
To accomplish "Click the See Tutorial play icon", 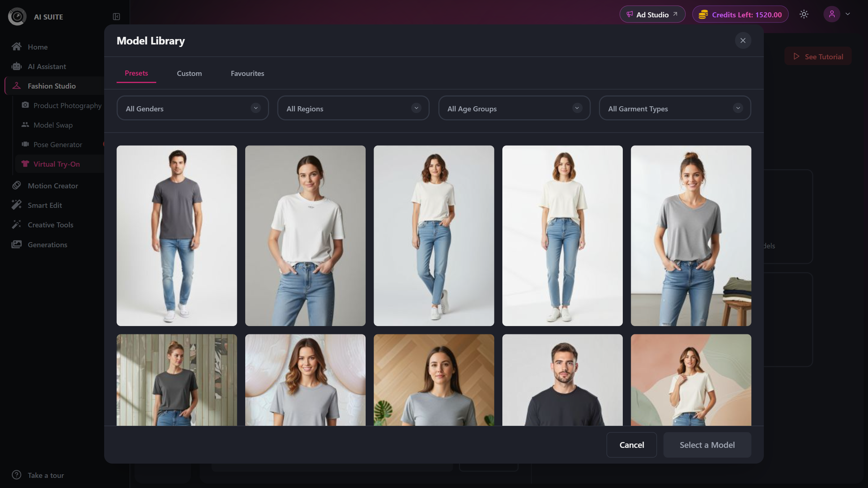I will (796, 56).
